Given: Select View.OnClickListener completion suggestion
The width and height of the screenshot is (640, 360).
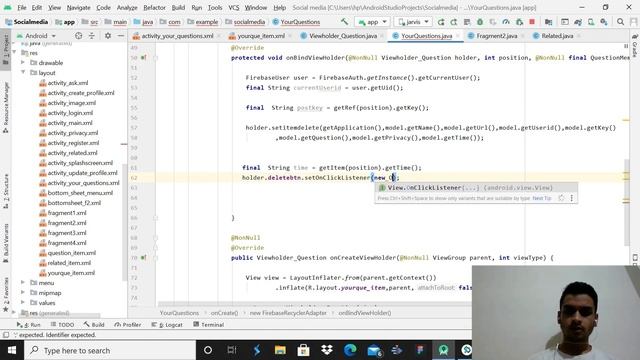Looking at the screenshot, I should [x=476, y=188].
